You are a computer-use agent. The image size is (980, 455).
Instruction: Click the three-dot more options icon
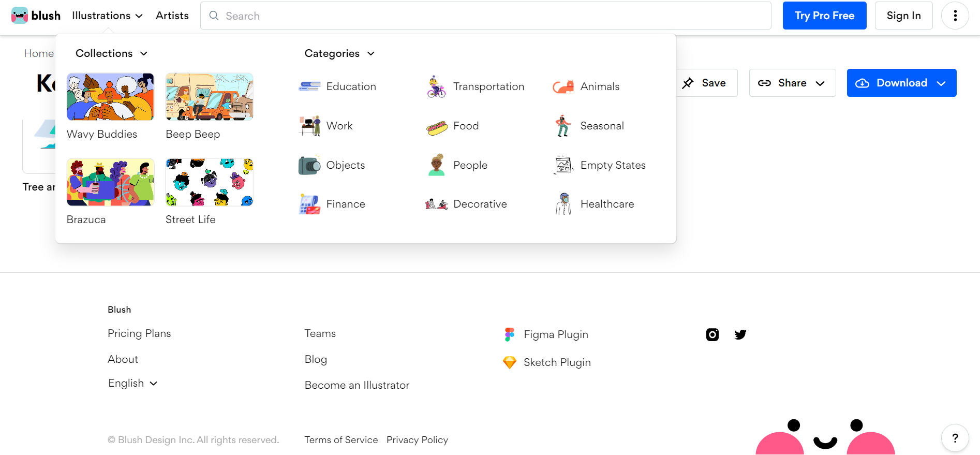[955, 16]
